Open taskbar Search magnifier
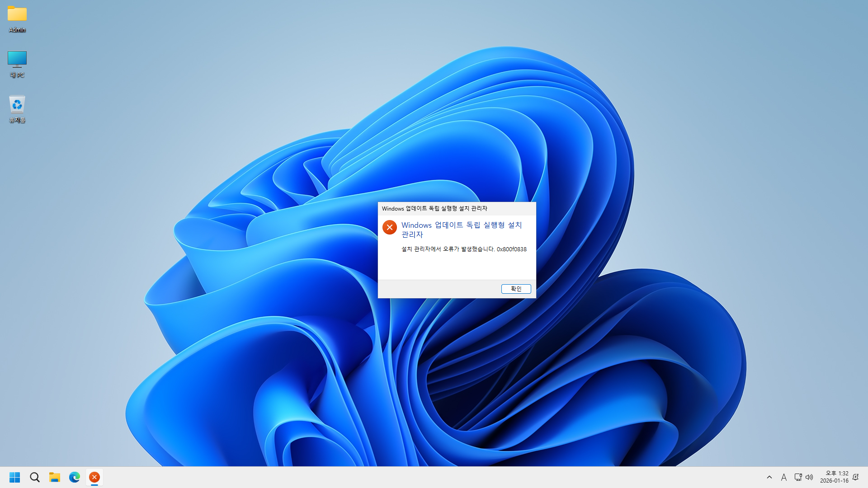Screen dimensions: 868x488 coord(35,477)
